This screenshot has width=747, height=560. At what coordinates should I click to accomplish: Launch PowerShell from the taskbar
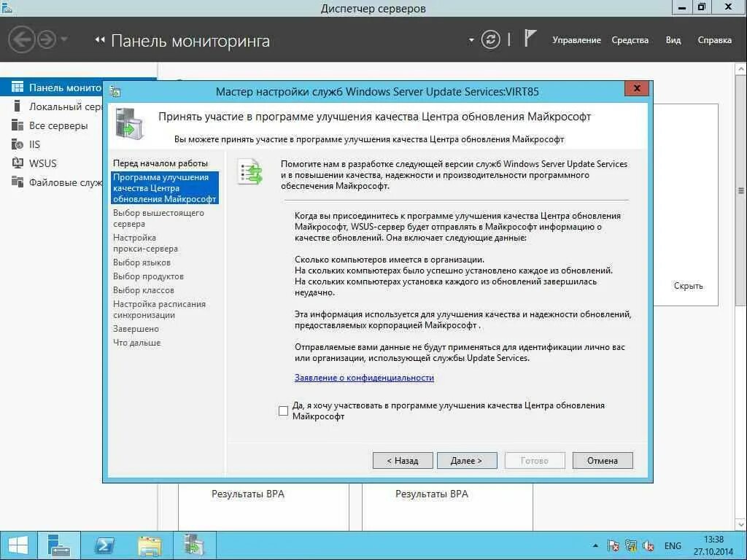[x=104, y=545]
